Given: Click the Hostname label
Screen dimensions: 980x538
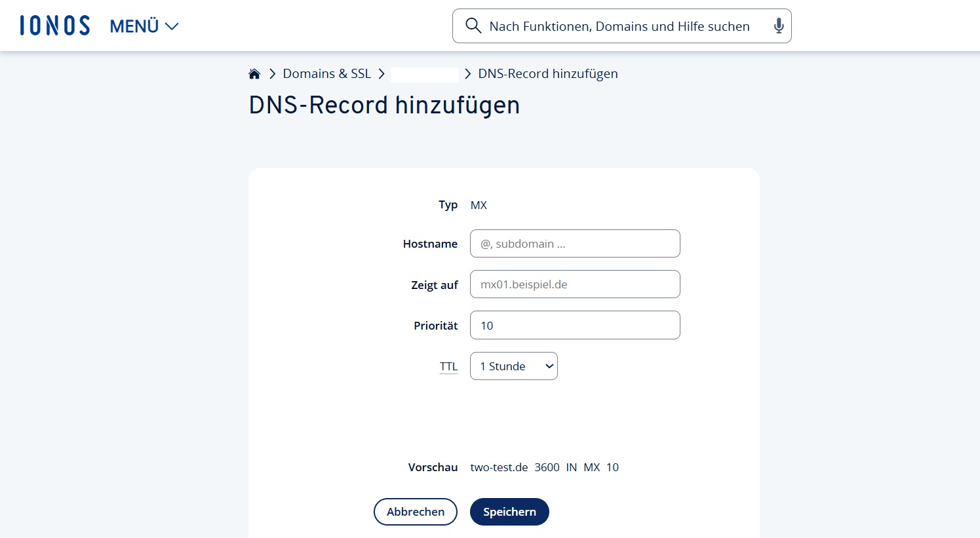Looking at the screenshot, I should [x=430, y=244].
